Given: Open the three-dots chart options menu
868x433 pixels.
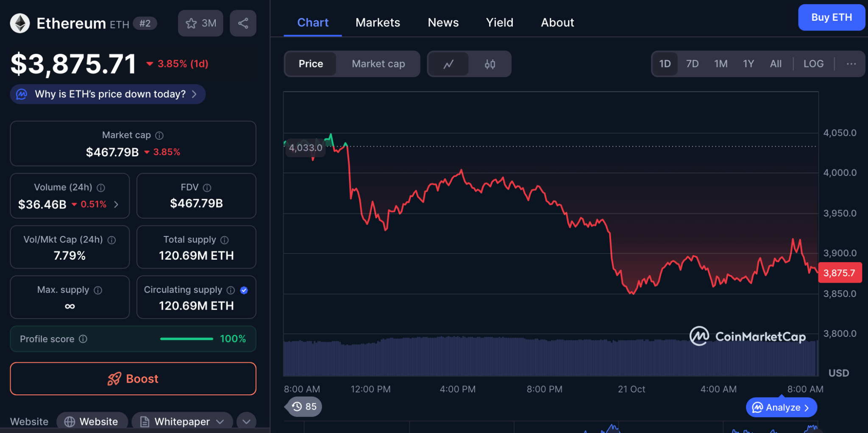Looking at the screenshot, I should click(851, 64).
